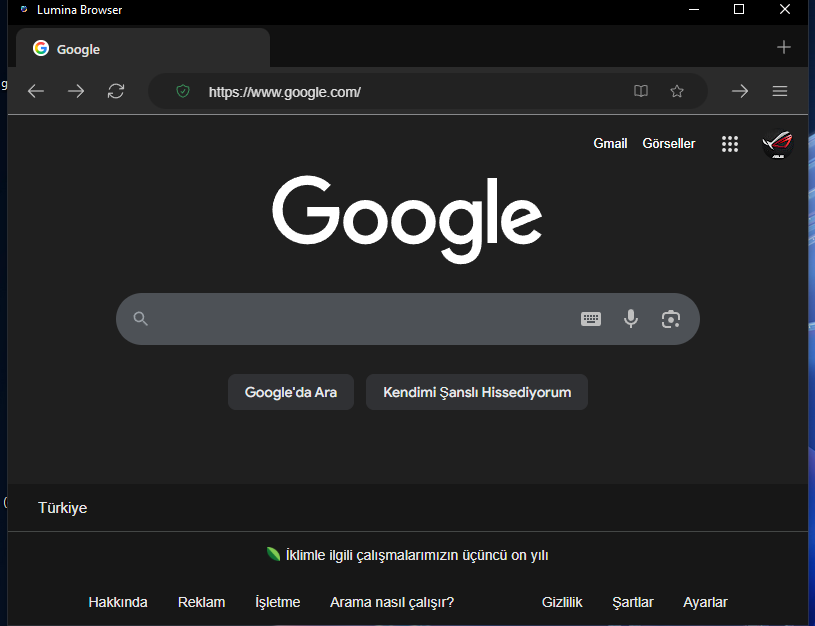This screenshot has height=626, width=815.
Task: Open a new tab with plus icon
Action: tap(784, 47)
